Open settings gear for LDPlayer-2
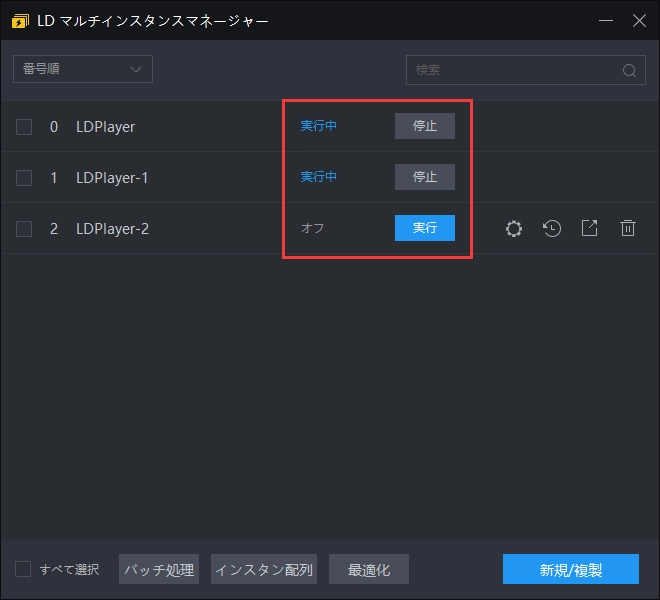This screenshot has width=660, height=600. (x=514, y=229)
